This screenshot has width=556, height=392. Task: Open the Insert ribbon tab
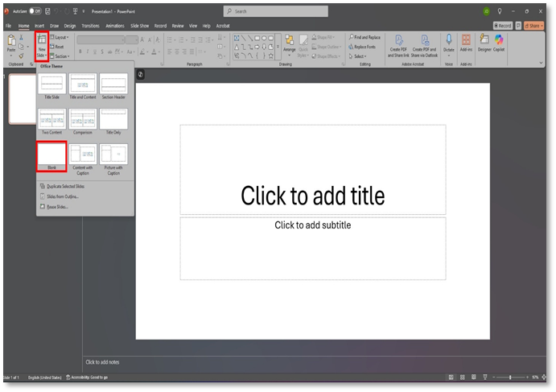click(39, 26)
